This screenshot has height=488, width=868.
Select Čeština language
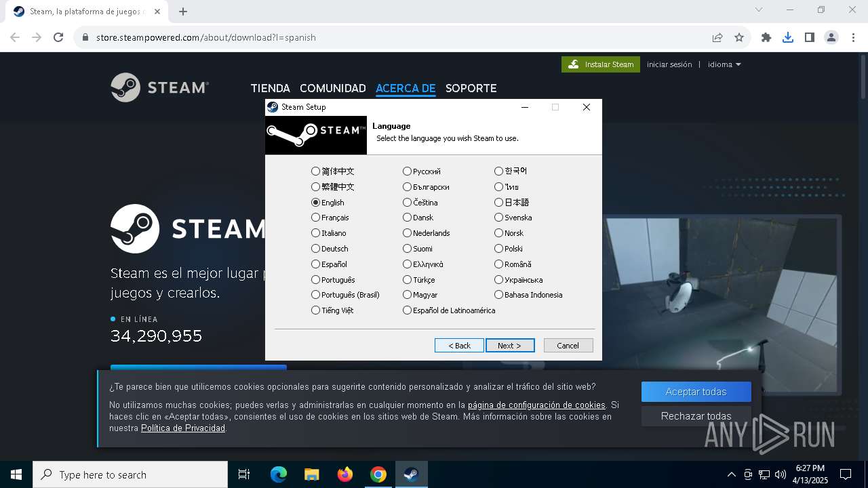(x=420, y=203)
